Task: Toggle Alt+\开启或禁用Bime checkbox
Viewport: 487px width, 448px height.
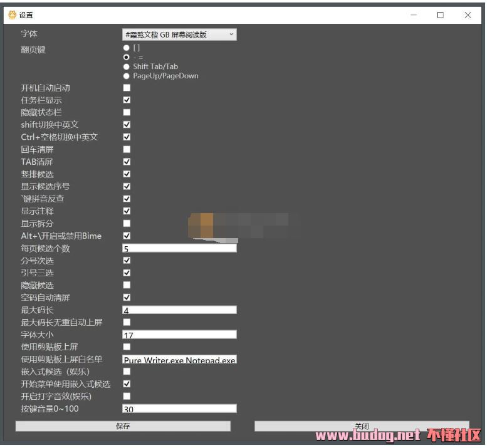Action: coord(127,236)
